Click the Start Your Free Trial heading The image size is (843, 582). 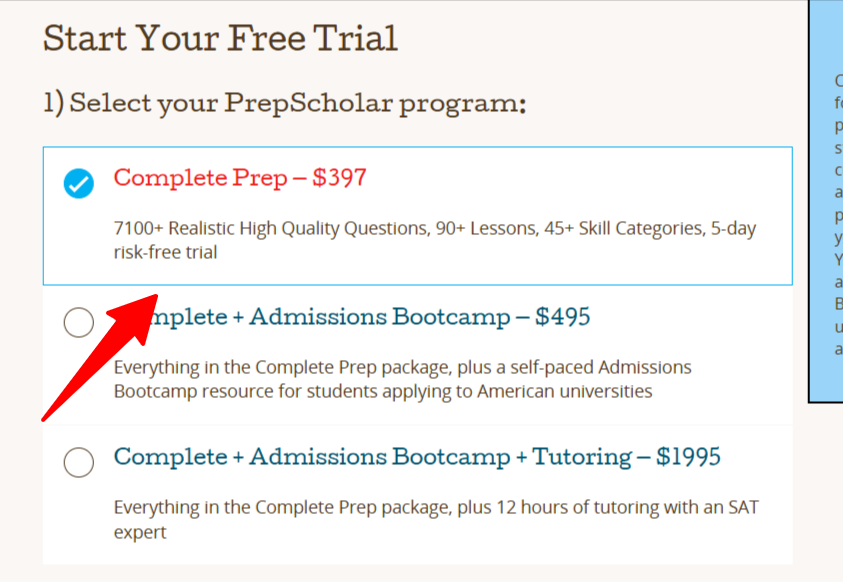(x=220, y=38)
